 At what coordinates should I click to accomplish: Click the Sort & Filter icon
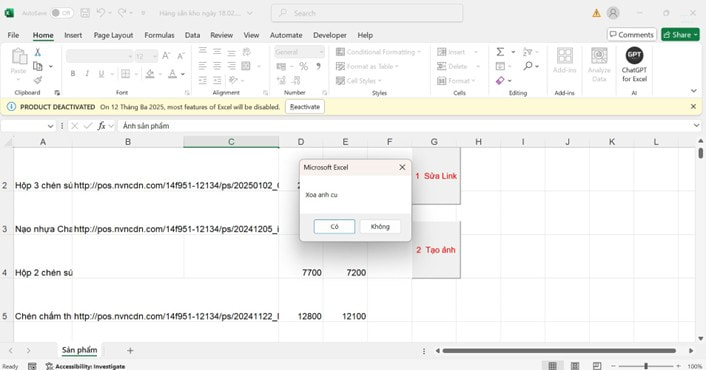(528, 52)
